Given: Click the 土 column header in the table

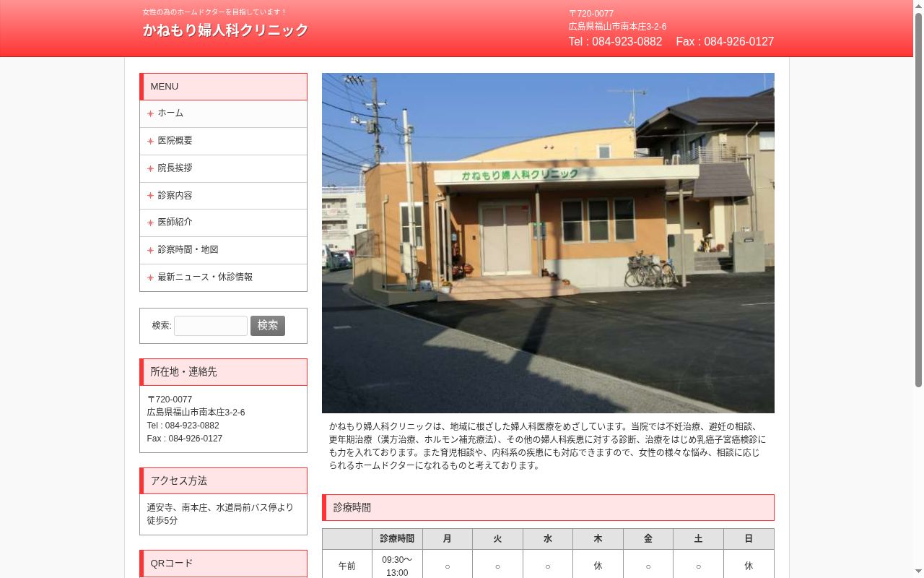Looking at the screenshot, I should pos(698,539).
